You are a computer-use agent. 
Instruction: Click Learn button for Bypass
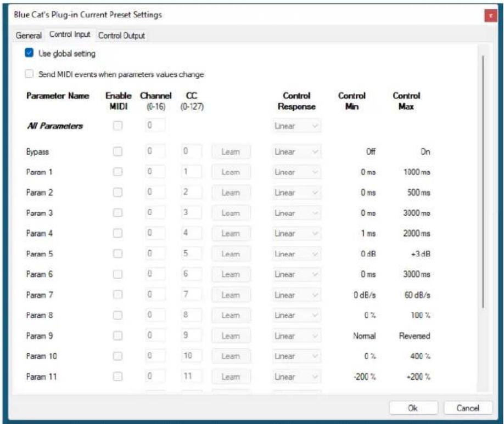[x=231, y=151]
